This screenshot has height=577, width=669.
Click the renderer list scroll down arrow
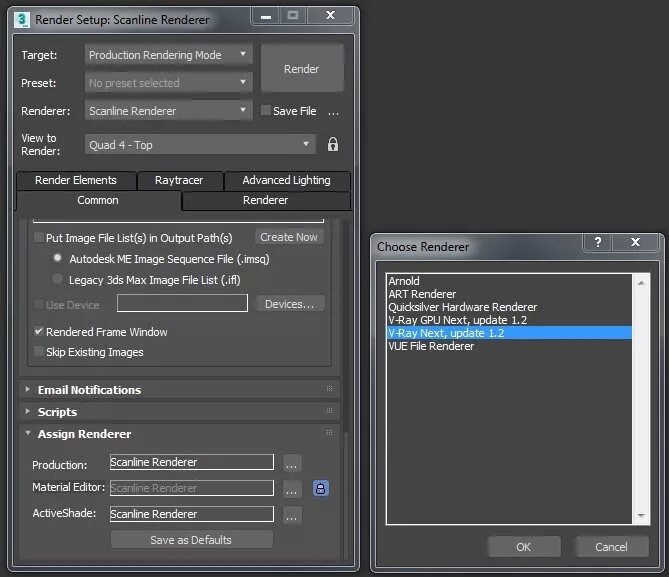641,516
